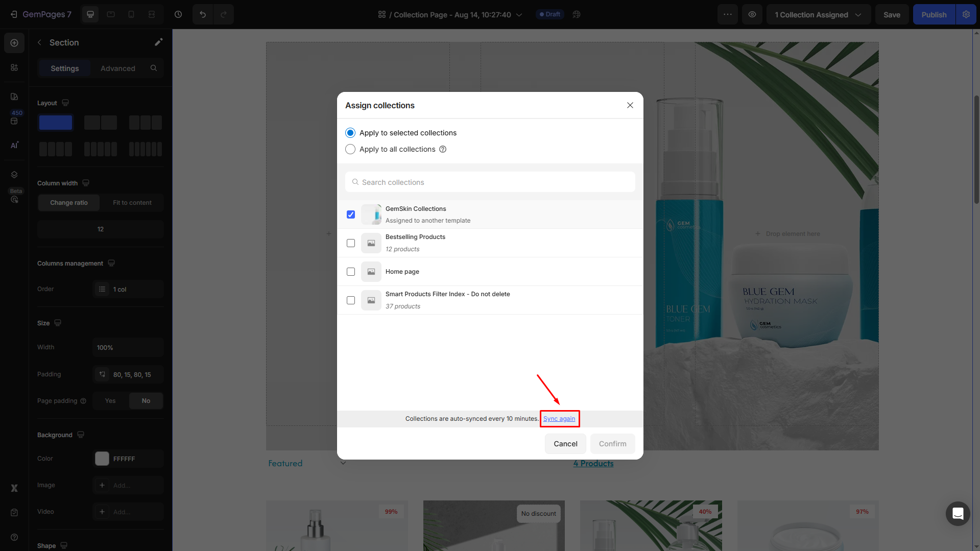Uncheck the GemSkin Collections checkbox
Screen dimensions: 980x551
[x=351, y=214]
